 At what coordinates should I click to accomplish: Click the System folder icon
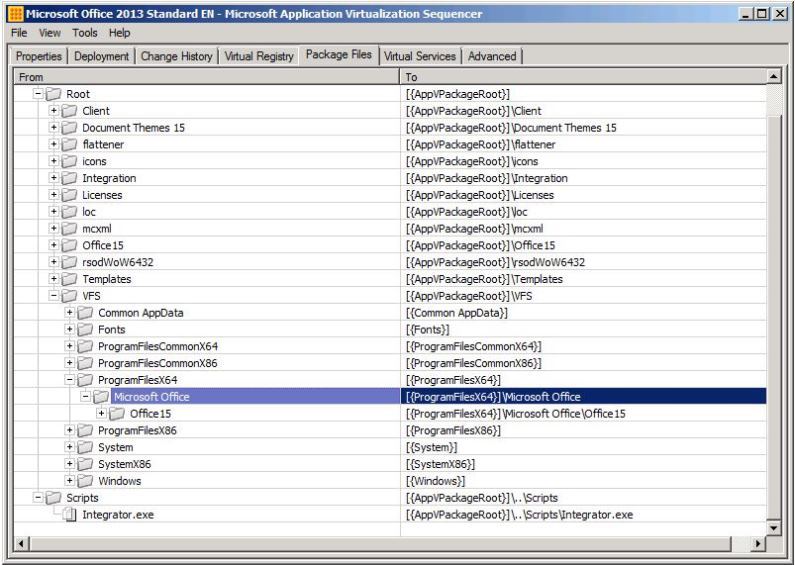click(85, 447)
